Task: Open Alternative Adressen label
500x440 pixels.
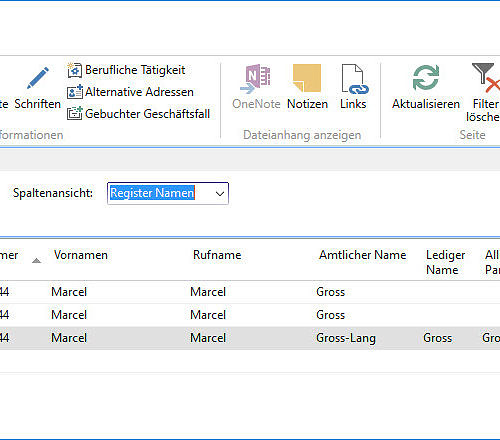Action: click(139, 92)
